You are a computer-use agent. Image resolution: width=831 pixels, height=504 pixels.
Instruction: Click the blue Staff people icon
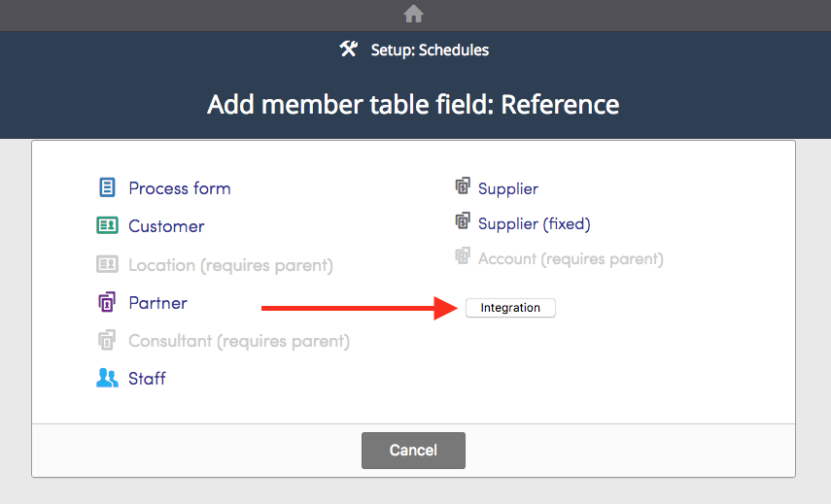point(107,378)
